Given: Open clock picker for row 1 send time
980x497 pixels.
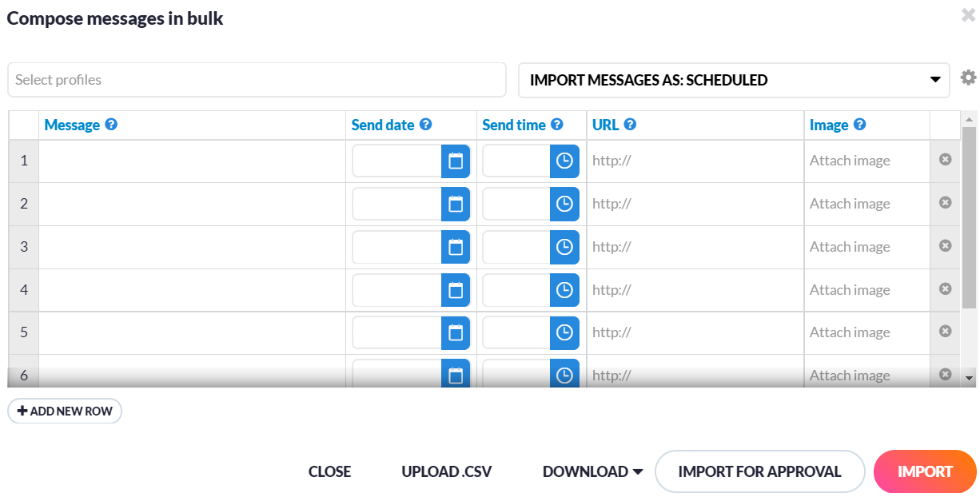Looking at the screenshot, I should pyautogui.click(x=564, y=161).
